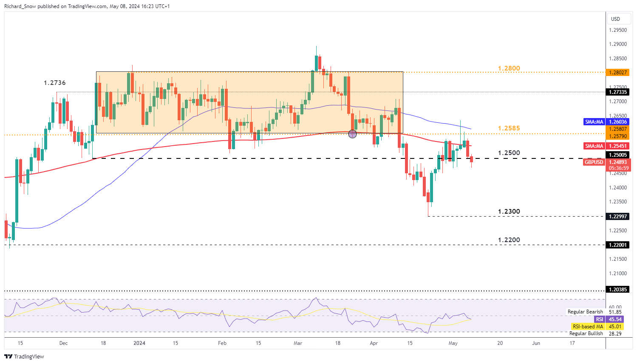This screenshot has height=364, width=637.
Task: Select the red SMA:MA 1.25451 label
Action: point(606,146)
